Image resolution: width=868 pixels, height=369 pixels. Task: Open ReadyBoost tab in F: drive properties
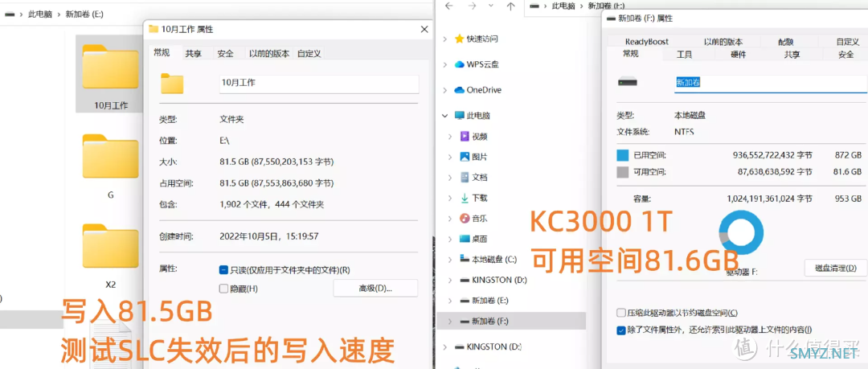click(646, 42)
